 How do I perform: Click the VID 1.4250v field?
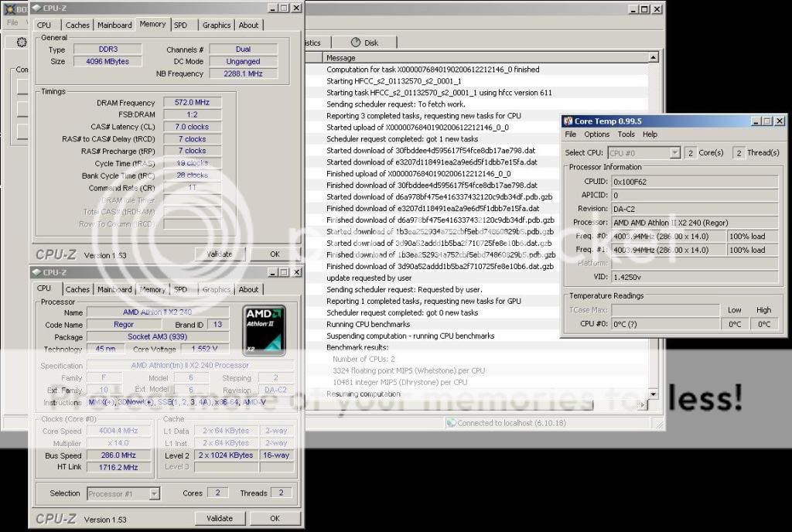coord(695,277)
